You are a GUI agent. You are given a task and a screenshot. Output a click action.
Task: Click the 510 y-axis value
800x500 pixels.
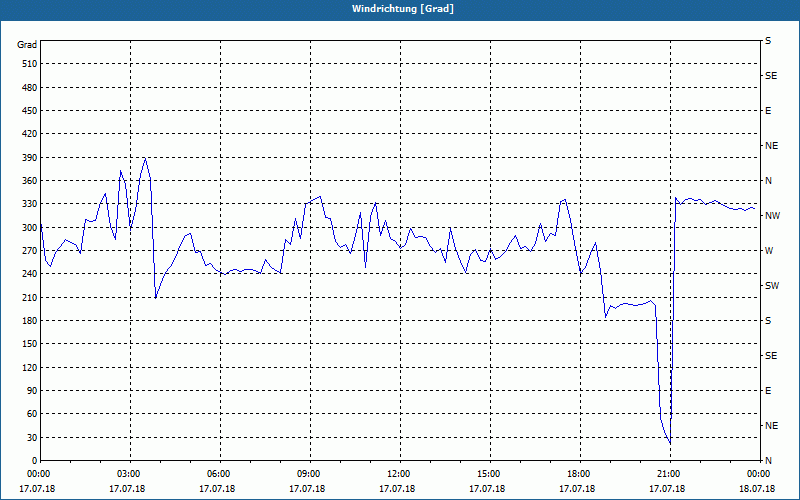point(30,64)
